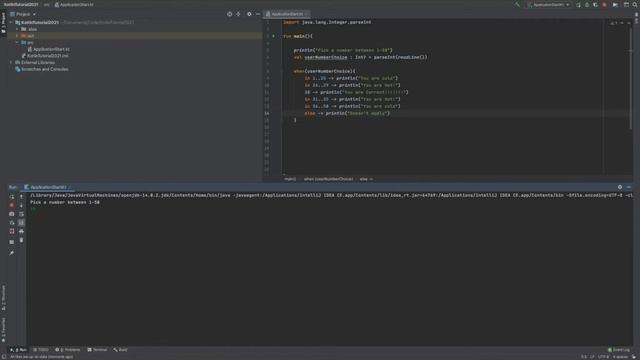The width and height of the screenshot is (640, 360).
Task: Toggle Soft-Wrap in Run console
Action: (x=22, y=214)
